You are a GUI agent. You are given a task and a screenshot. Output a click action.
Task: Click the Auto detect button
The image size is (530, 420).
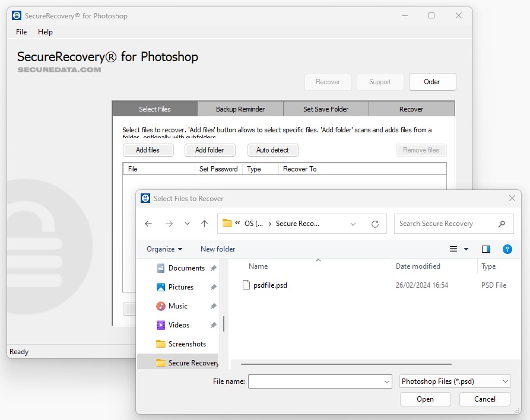(x=272, y=149)
